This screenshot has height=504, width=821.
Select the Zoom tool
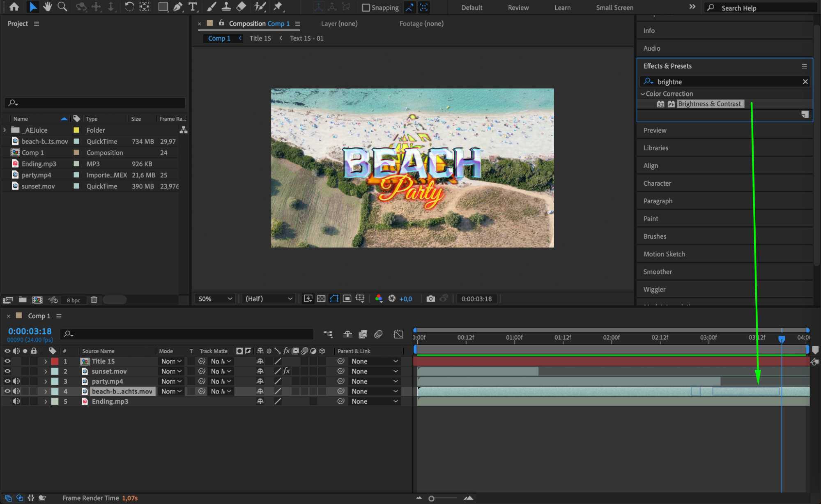click(x=62, y=7)
